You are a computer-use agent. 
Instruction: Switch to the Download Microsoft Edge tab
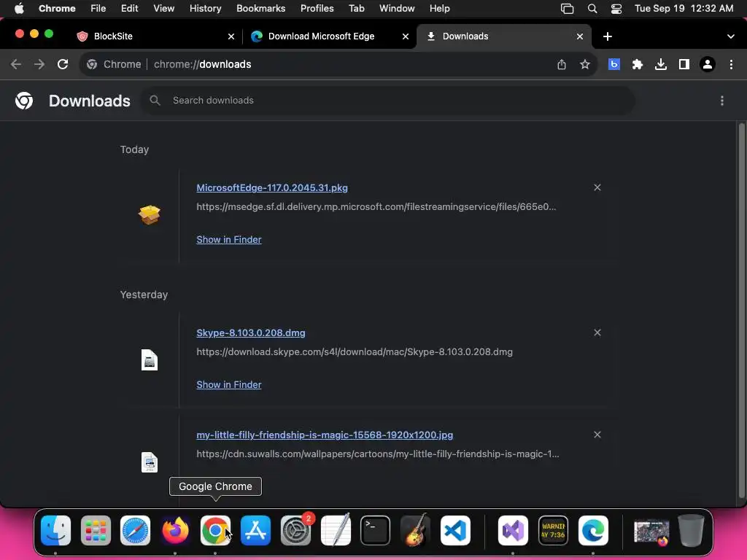330,36
